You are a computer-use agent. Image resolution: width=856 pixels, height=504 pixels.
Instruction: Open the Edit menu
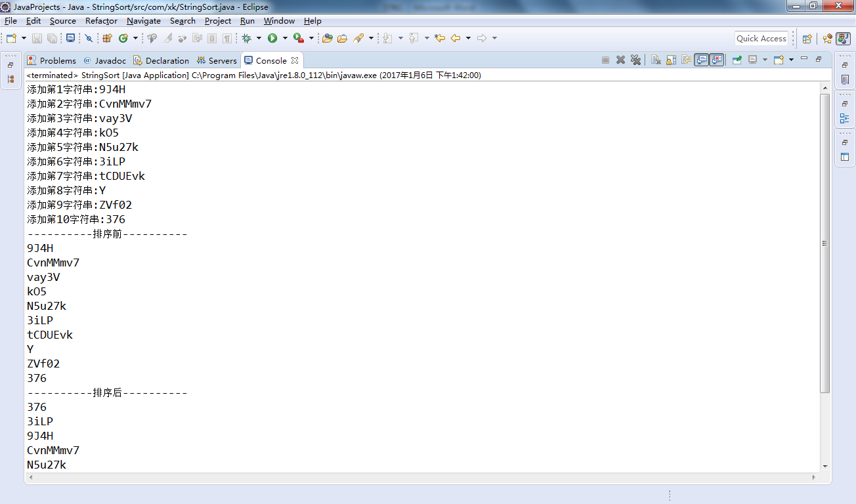click(x=33, y=21)
